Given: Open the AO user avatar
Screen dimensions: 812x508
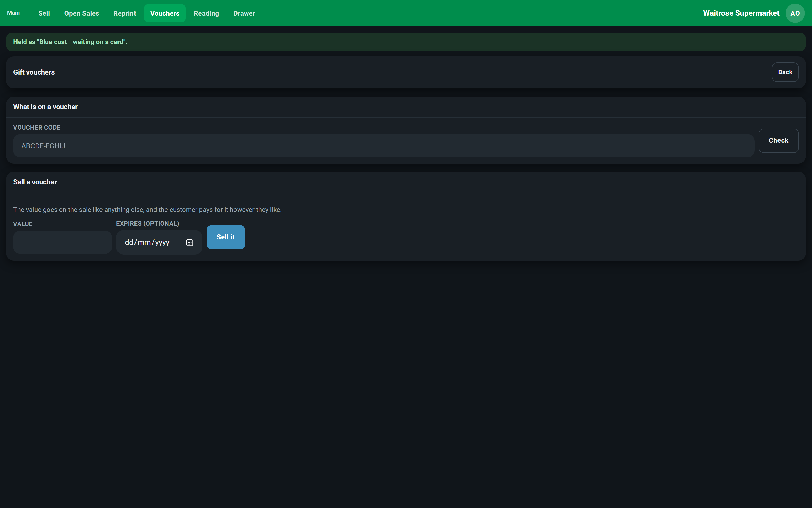Looking at the screenshot, I should click(795, 13).
